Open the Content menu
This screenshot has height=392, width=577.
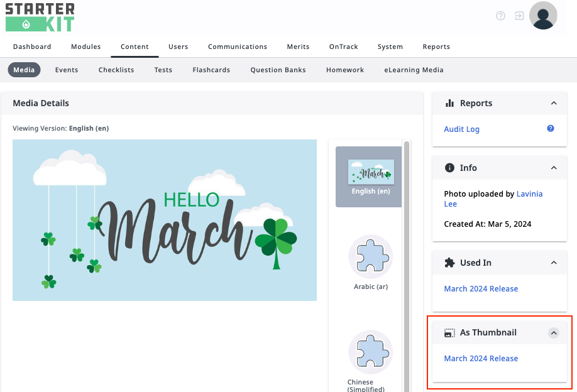click(x=135, y=46)
